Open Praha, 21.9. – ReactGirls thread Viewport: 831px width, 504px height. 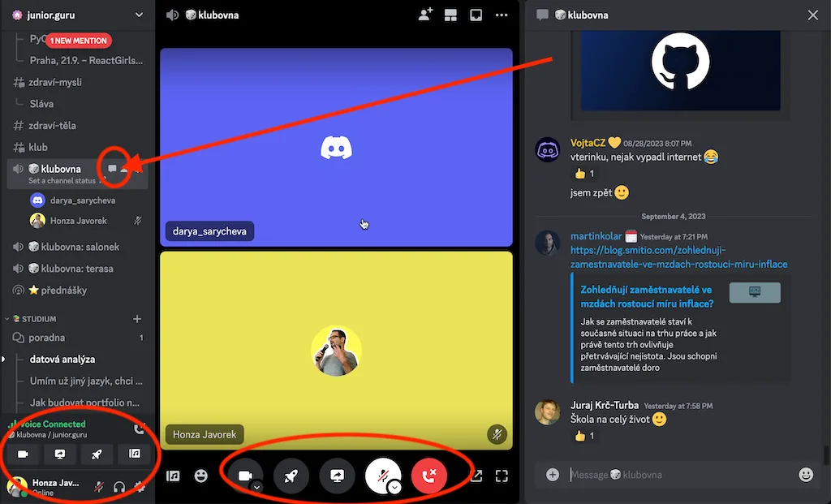[86, 60]
